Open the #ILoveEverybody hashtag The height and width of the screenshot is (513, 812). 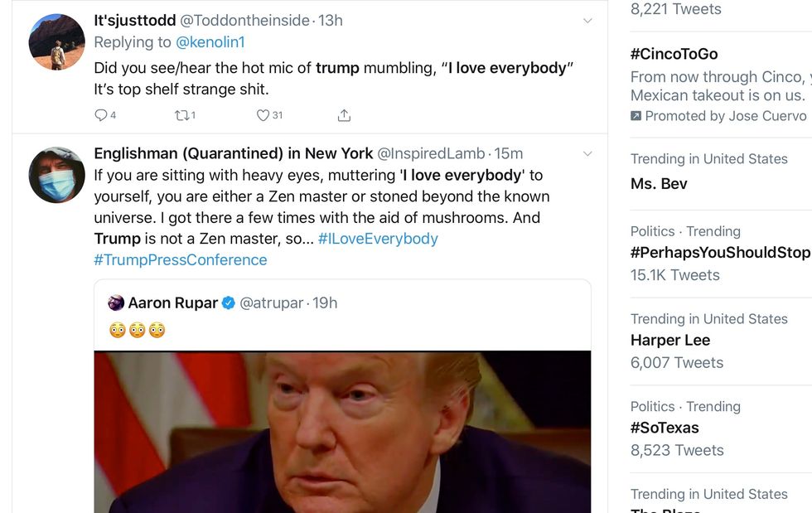(378, 239)
